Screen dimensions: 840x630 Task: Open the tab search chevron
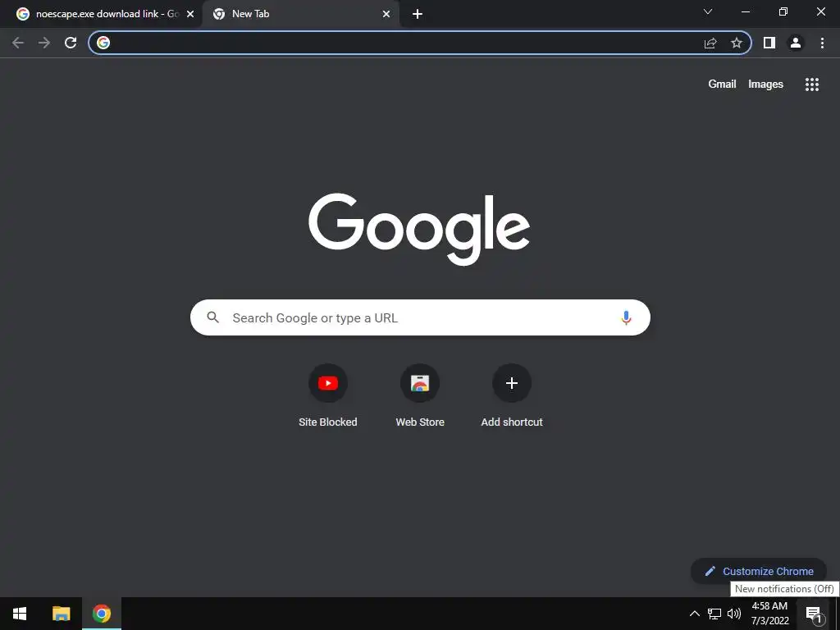708,11
